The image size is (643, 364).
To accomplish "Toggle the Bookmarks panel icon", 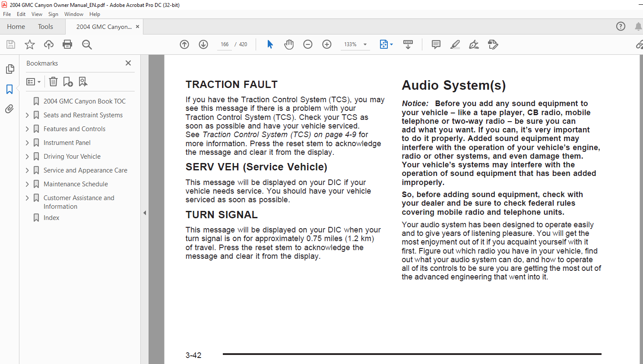I will tap(10, 89).
